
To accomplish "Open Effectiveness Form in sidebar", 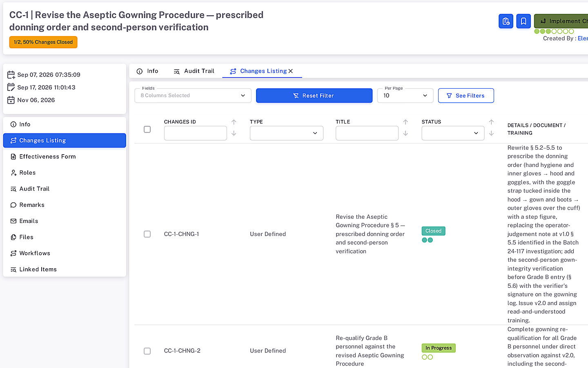I will click(x=65, y=157).
